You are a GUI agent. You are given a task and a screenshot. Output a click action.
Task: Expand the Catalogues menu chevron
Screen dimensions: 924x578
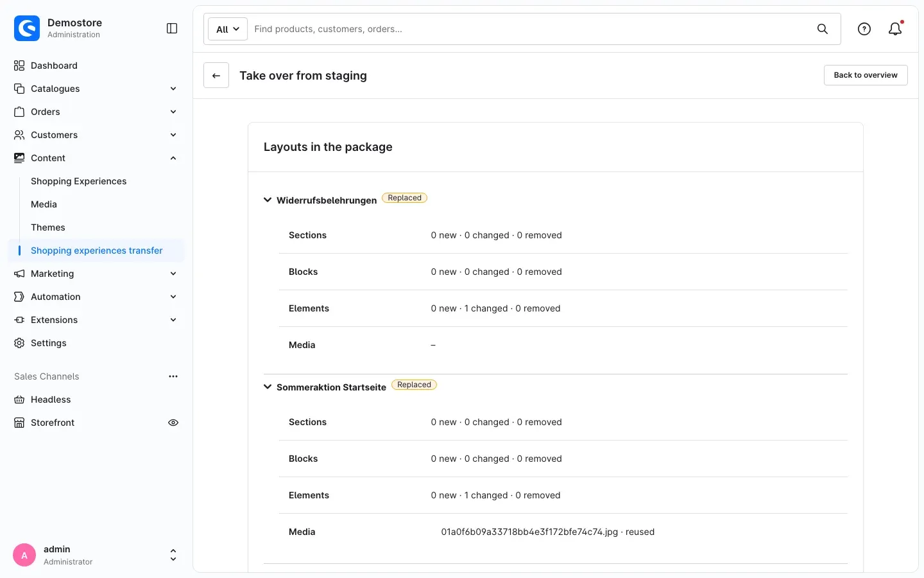tap(173, 89)
